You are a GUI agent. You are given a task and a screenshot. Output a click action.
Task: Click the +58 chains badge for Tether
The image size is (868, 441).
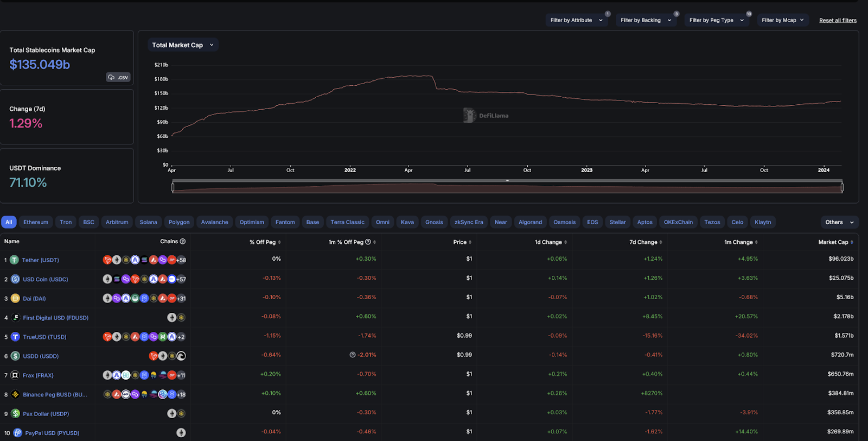click(181, 260)
